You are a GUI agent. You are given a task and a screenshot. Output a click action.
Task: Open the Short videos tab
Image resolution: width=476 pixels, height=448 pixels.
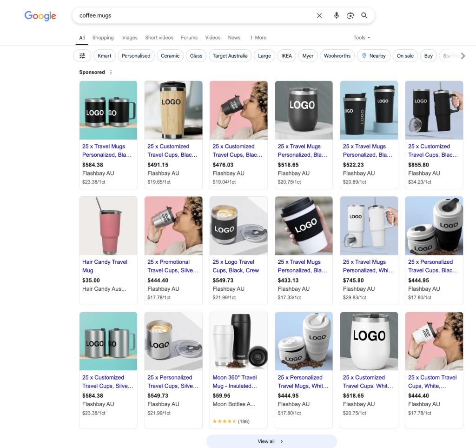[x=159, y=38]
